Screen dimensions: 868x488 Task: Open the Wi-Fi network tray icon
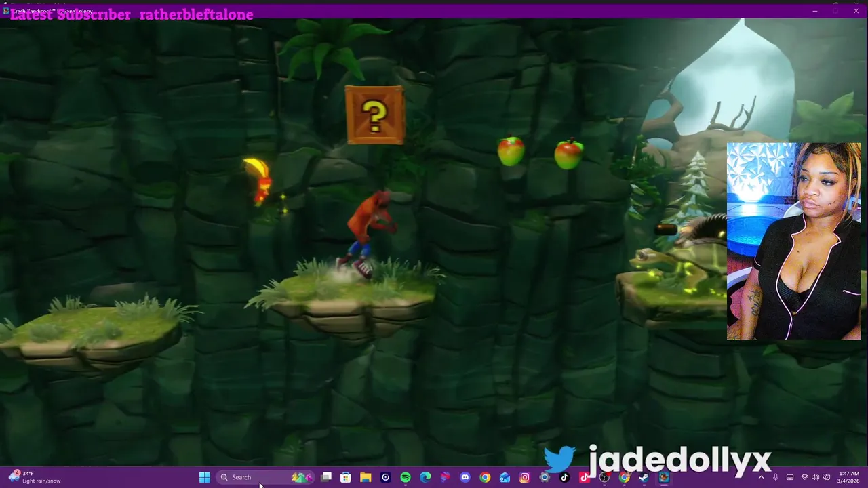[x=804, y=477]
